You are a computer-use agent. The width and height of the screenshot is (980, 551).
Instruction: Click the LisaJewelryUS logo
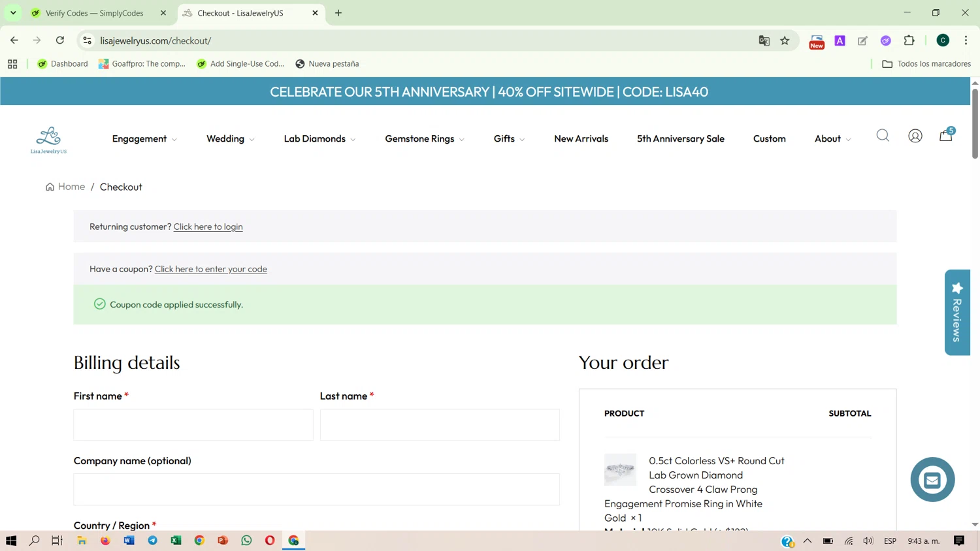coord(48,140)
